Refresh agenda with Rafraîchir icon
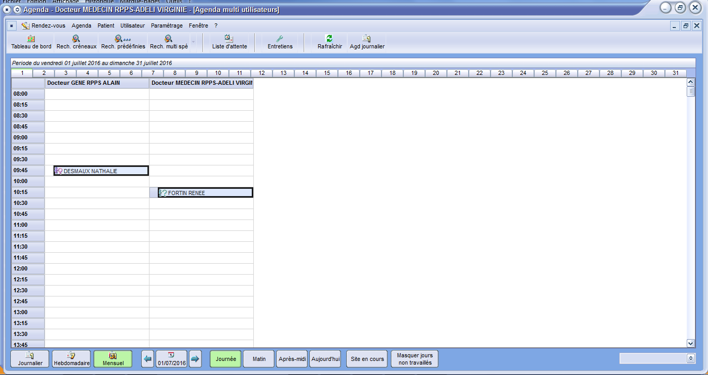Screen dimensions: 708x375 (330, 42)
